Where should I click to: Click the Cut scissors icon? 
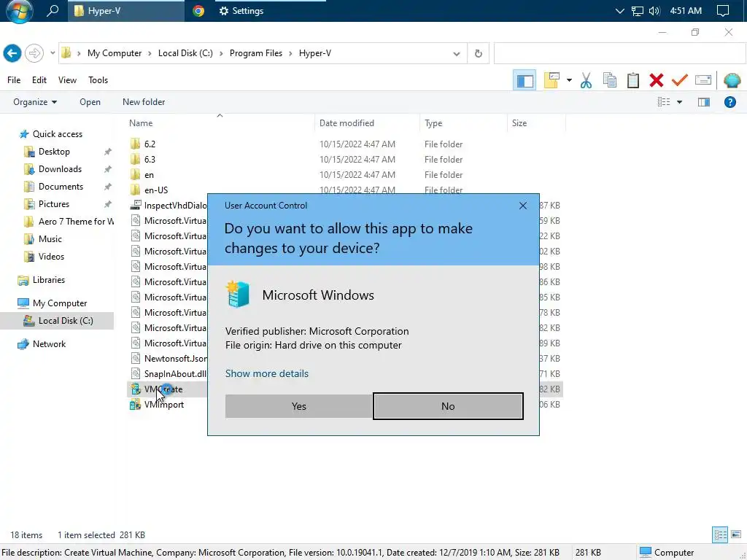586,80
